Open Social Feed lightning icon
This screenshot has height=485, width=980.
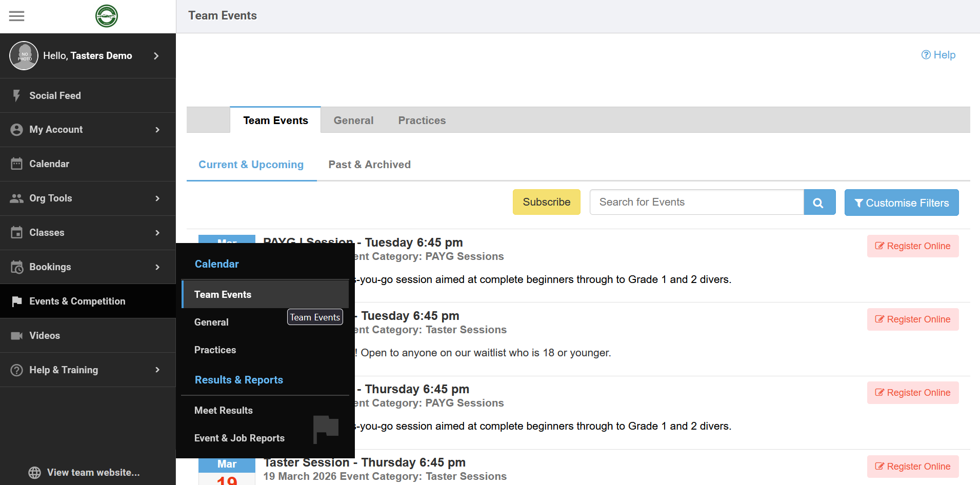click(x=16, y=96)
